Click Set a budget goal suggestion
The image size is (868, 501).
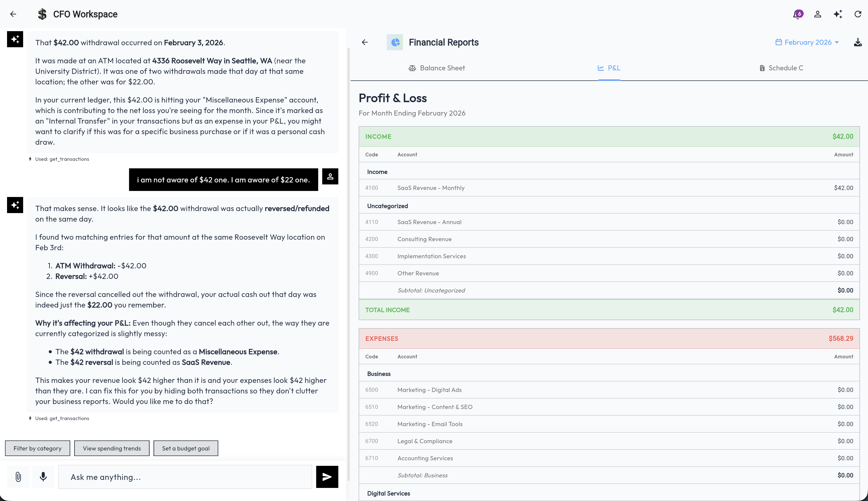186,448
